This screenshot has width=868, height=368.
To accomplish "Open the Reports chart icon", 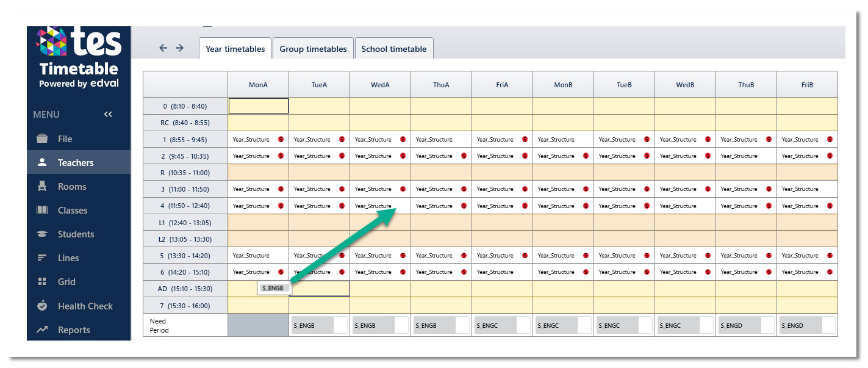I will (x=42, y=330).
